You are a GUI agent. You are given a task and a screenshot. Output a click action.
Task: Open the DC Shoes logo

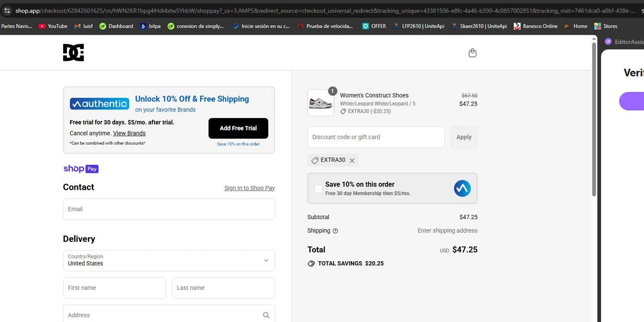(73, 53)
